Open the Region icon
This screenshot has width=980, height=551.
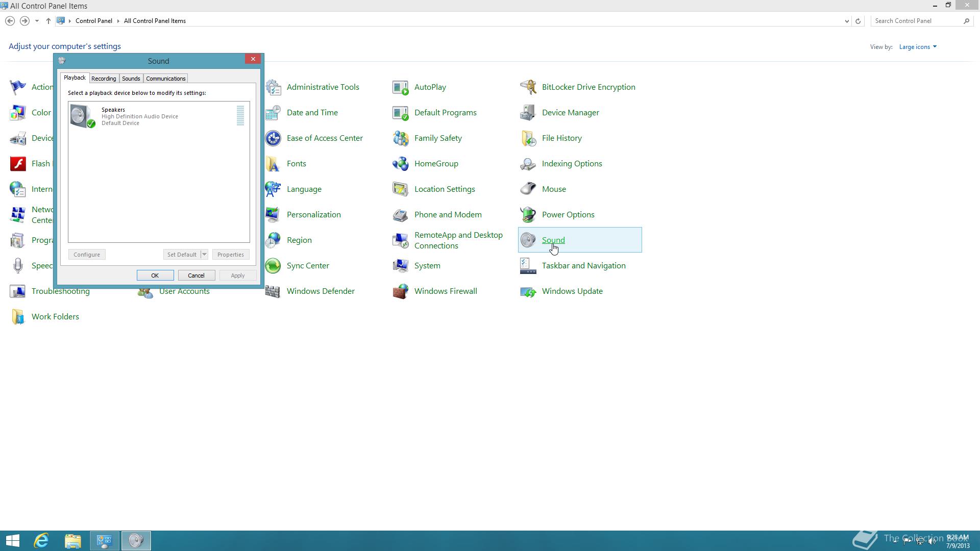pos(273,240)
